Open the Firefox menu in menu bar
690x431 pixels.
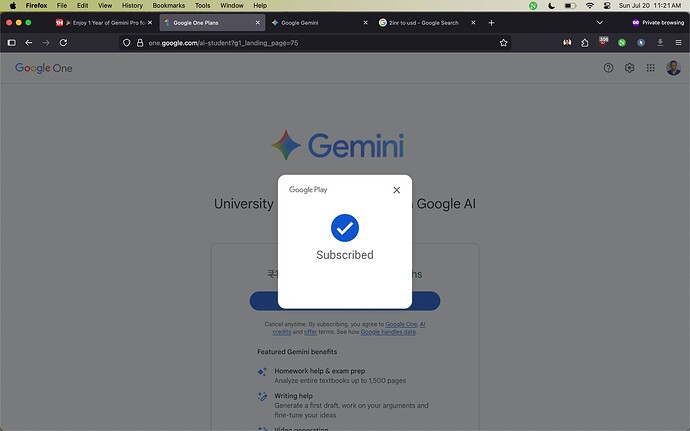(x=36, y=6)
